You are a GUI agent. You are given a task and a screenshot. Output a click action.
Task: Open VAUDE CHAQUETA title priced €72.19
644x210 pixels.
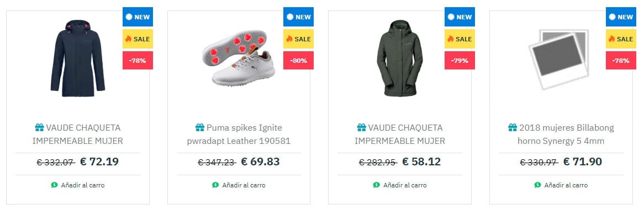click(78, 134)
